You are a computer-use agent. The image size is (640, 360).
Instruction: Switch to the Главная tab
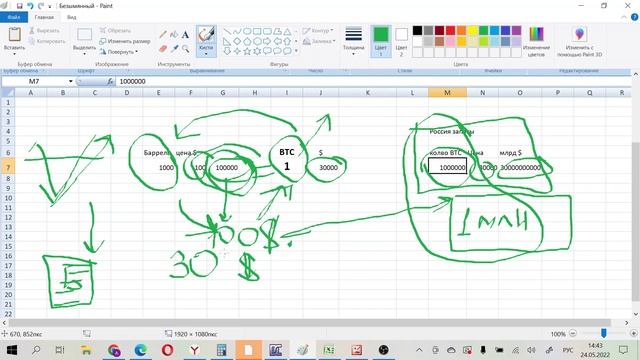click(x=44, y=17)
